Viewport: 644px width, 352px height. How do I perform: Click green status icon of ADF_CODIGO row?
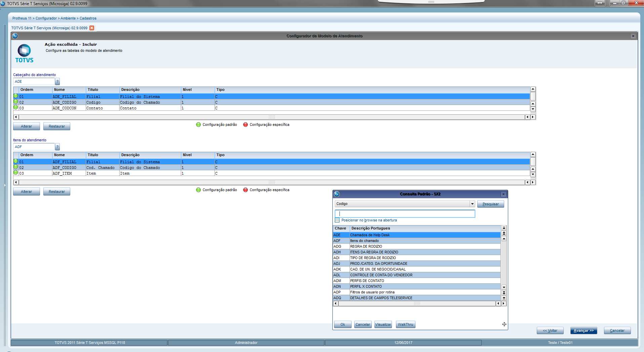click(16, 167)
